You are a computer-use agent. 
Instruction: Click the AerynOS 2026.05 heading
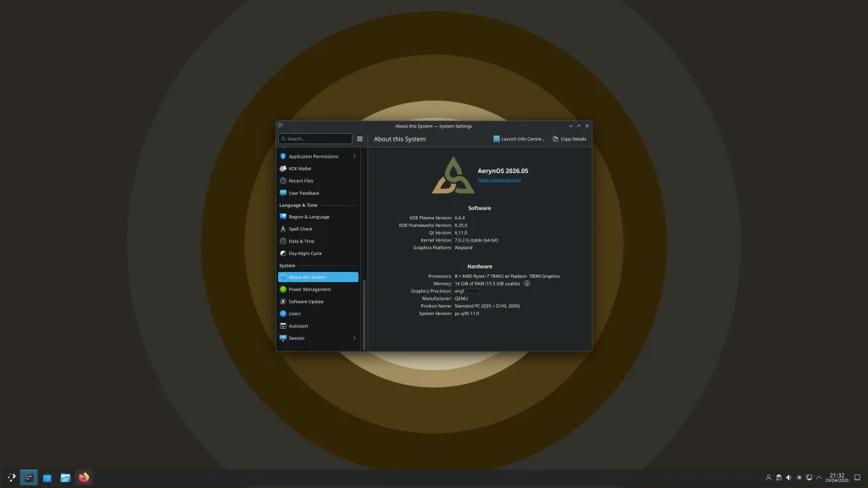(503, 171)
